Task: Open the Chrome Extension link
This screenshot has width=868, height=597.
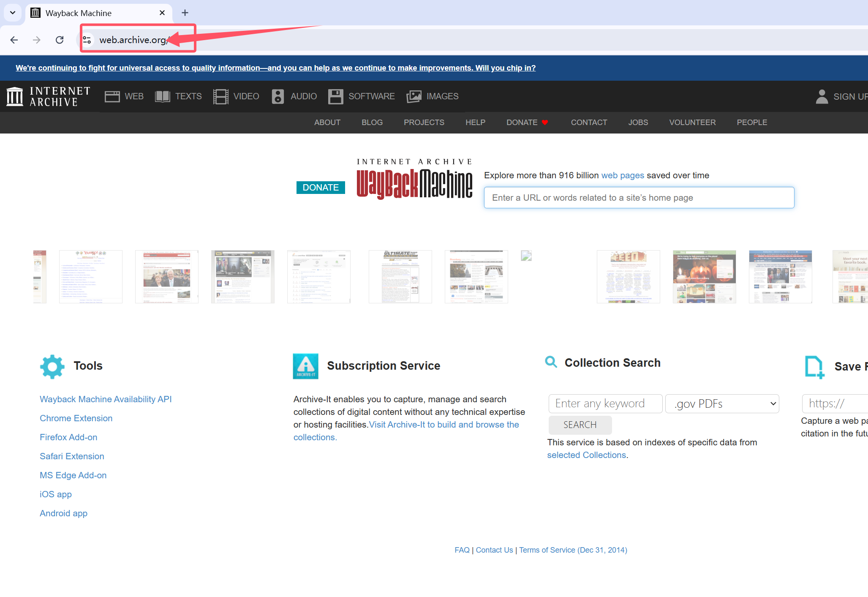Action: point(76,418)
